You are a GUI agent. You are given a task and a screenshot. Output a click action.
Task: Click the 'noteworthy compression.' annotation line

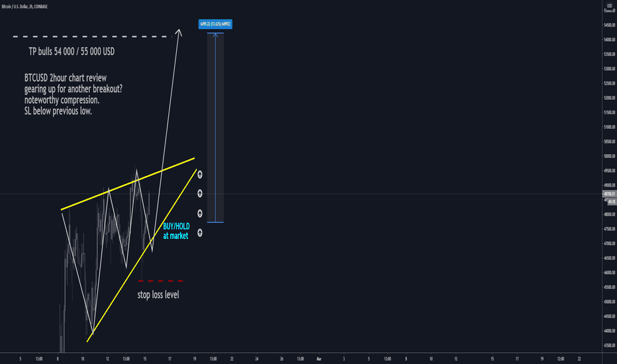(62, 101)
